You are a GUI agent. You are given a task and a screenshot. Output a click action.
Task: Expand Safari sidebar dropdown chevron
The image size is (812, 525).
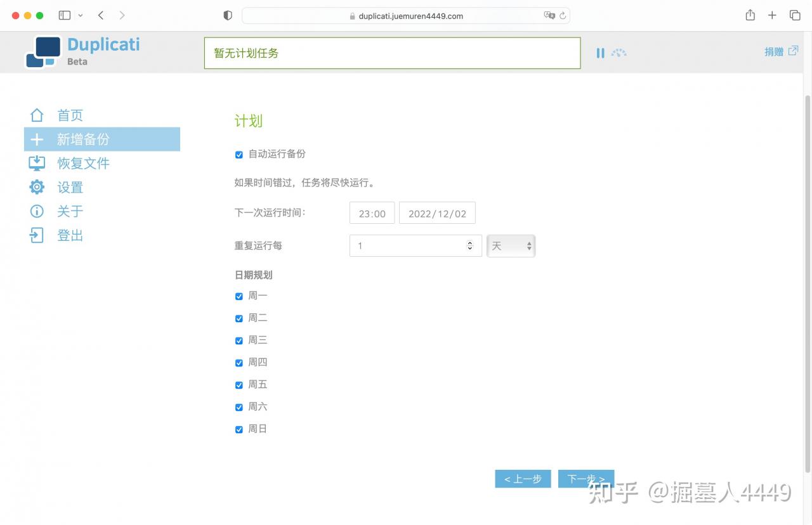pyautogui.click(x=81, y=15)
